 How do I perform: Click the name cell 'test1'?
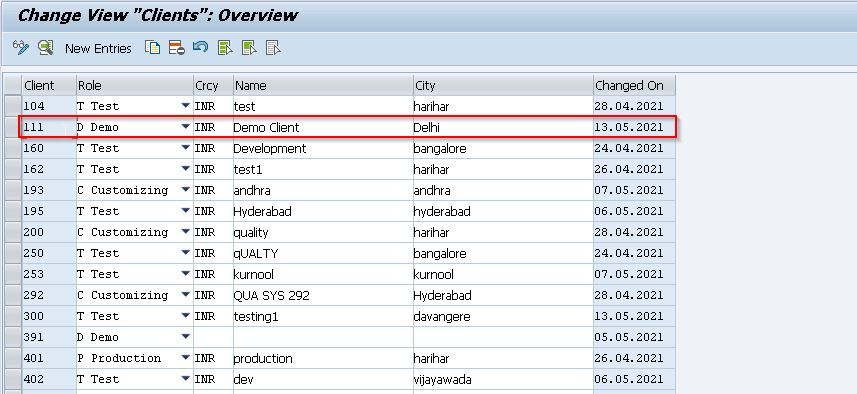pyautogui.click(x=323, y=169)
